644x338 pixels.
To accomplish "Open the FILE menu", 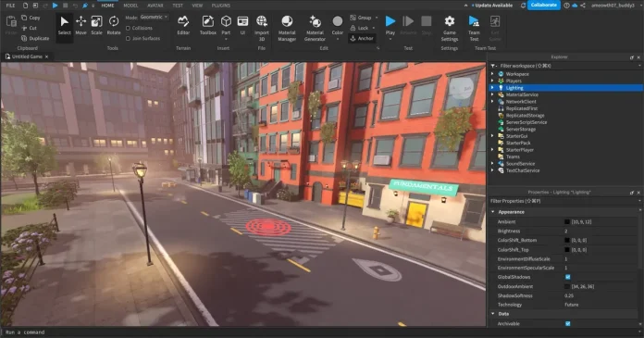I will tap(10, 6).
